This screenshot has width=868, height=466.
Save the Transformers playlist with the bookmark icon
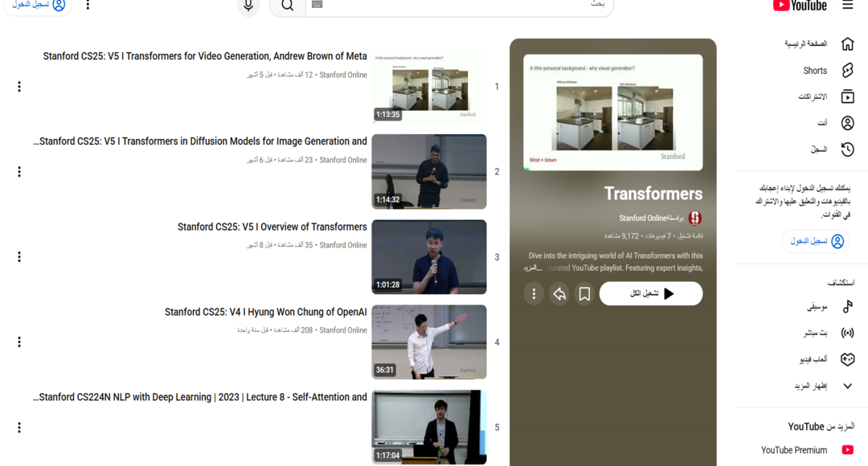tap(584, 293)
